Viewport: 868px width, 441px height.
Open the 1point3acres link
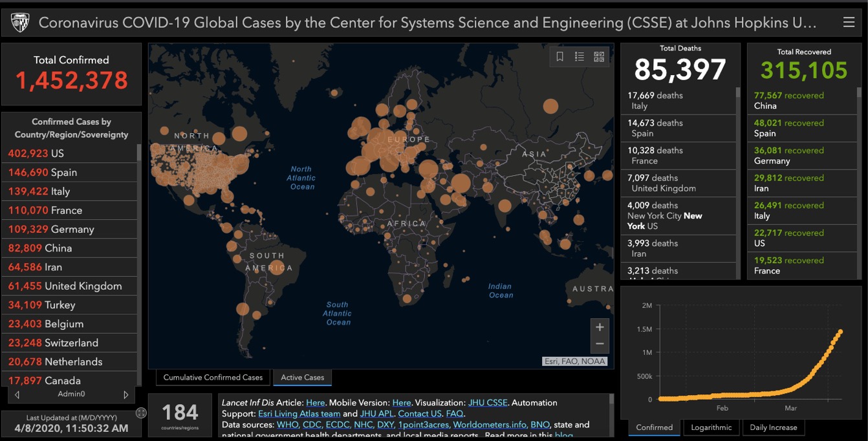(x=424, y=425)
